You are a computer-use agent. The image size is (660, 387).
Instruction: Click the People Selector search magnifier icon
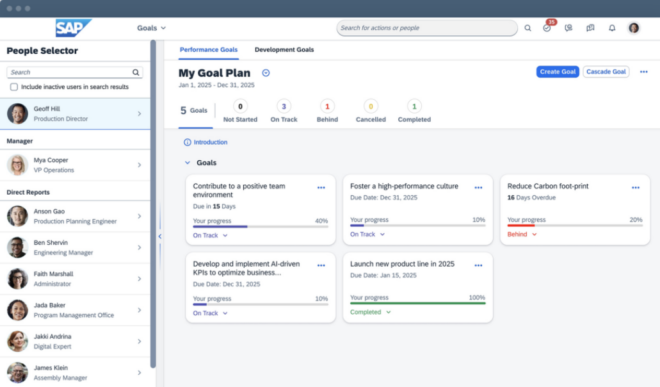point(136,72)
